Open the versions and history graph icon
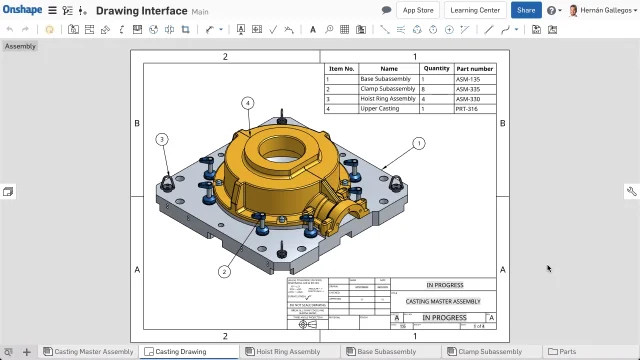 pos(68,11)
